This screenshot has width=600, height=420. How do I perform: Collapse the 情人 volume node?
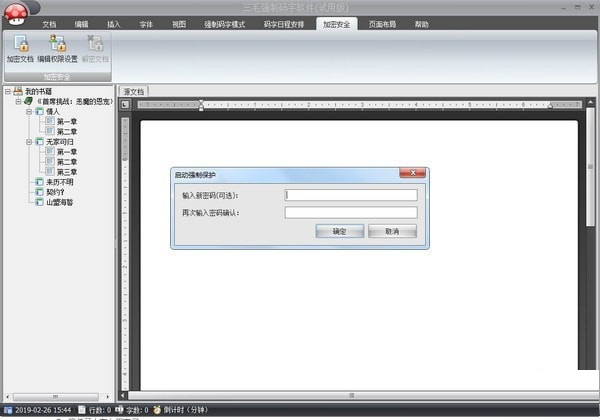29,112
